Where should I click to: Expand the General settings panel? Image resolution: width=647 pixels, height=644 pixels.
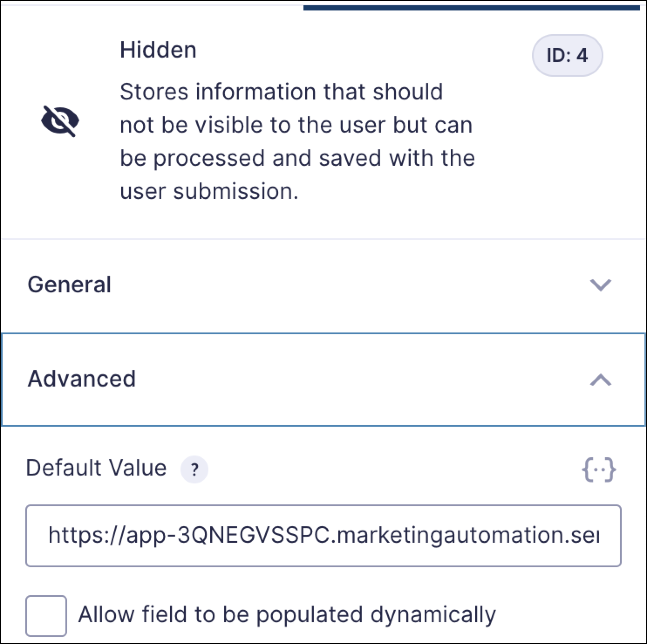pyautogui.click(x=323, y=285)
